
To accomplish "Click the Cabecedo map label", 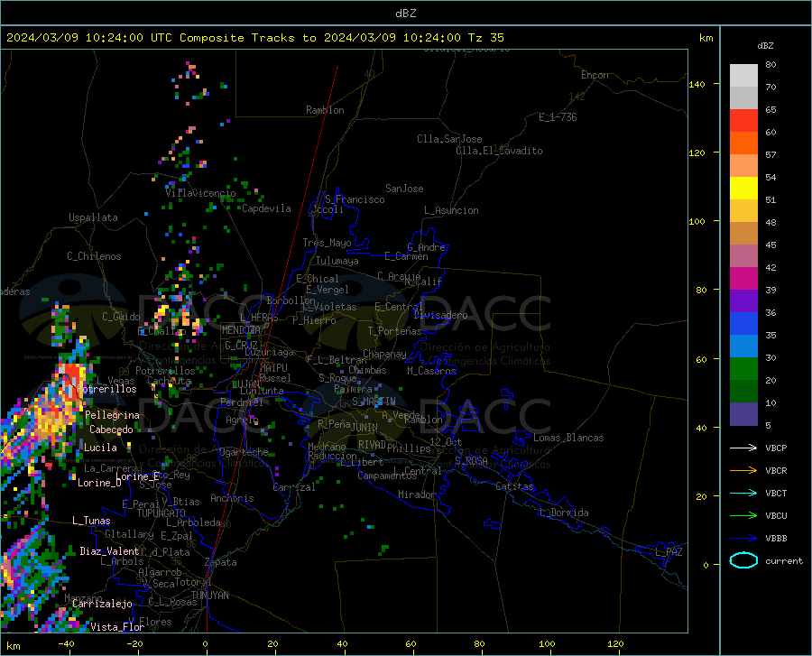I will tap(111, 430).
